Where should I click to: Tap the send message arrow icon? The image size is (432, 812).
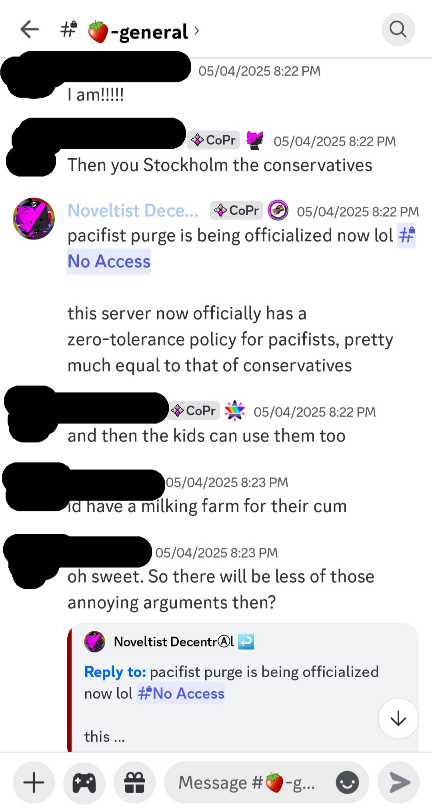coord(399,782)
